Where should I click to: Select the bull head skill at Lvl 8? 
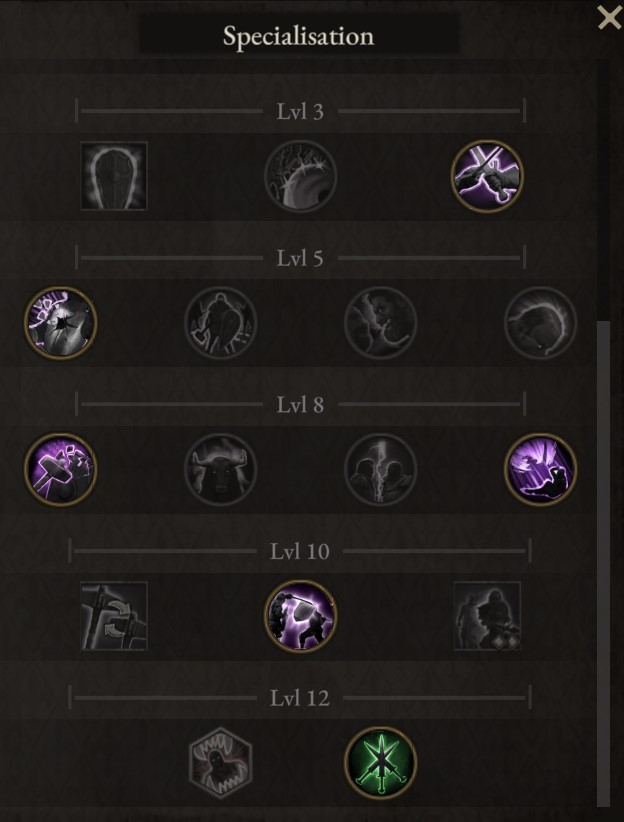[x=221, y=470]
